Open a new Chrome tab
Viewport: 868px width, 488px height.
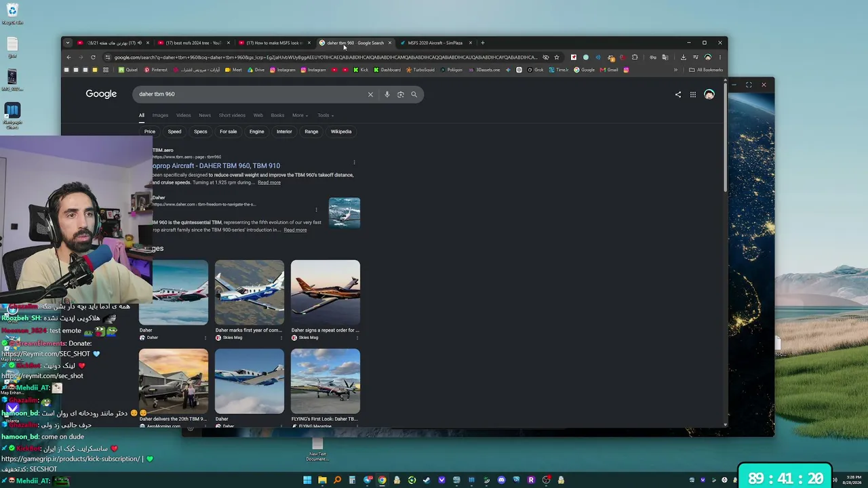click(x=483, y=43)
